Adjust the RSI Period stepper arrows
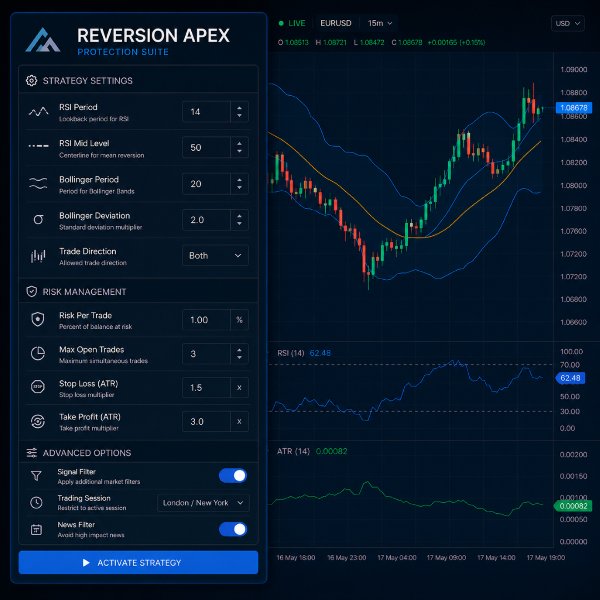The width and height of the screenshot is (600, 600). click(240, 112)
